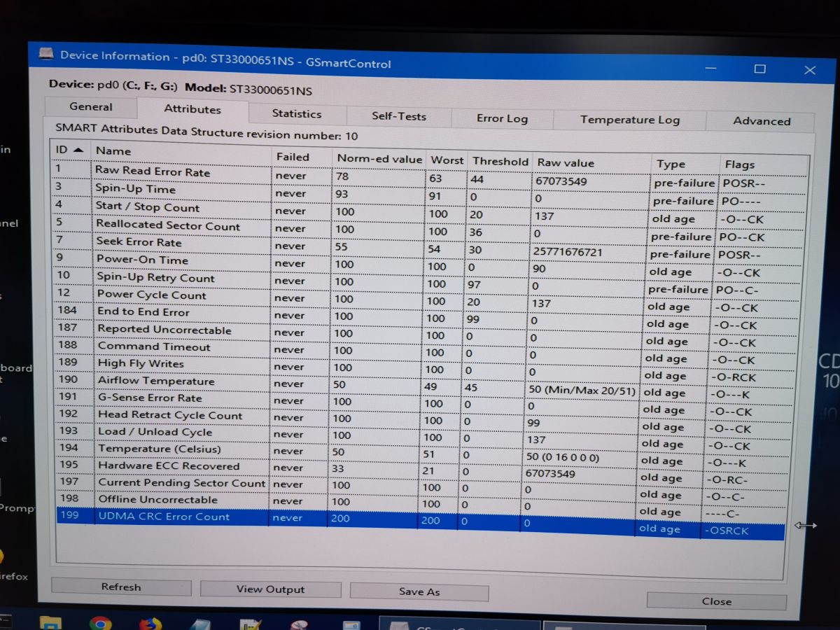Viewport: 840px width, 630px height.
Task: Toggle sort order on the ID column header
Action: pos(69,150)
